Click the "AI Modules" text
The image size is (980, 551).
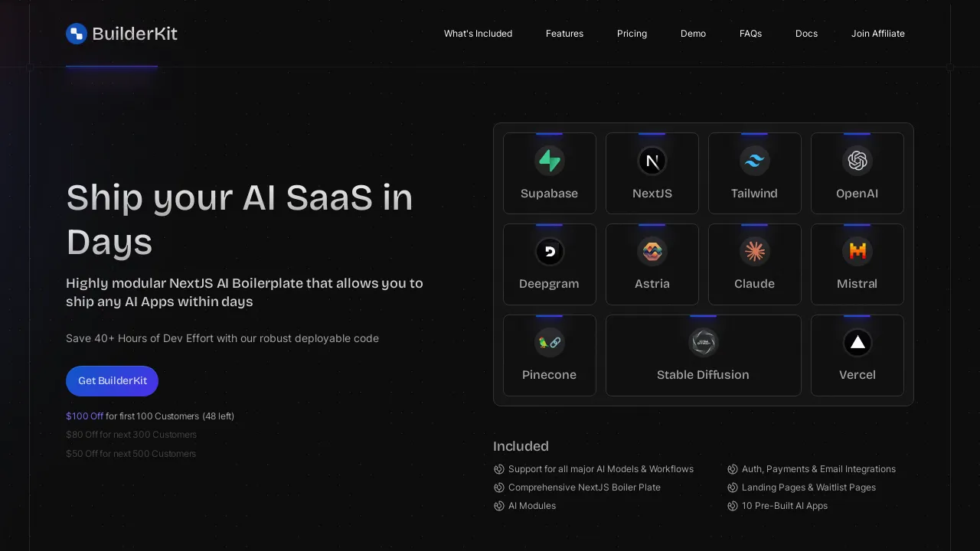[532, 506]
